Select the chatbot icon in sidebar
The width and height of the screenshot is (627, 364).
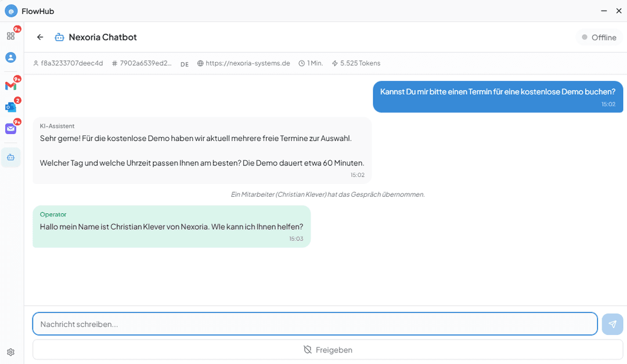click(x=10, y=157)
